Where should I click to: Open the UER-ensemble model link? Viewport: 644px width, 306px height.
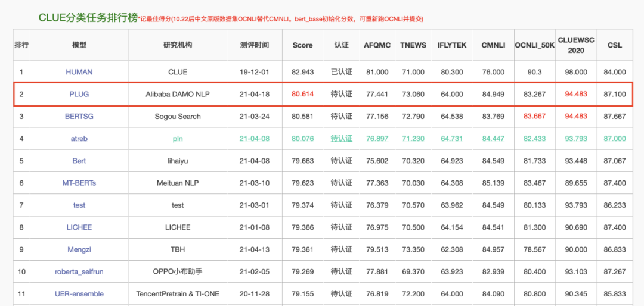tap(79, 293)
